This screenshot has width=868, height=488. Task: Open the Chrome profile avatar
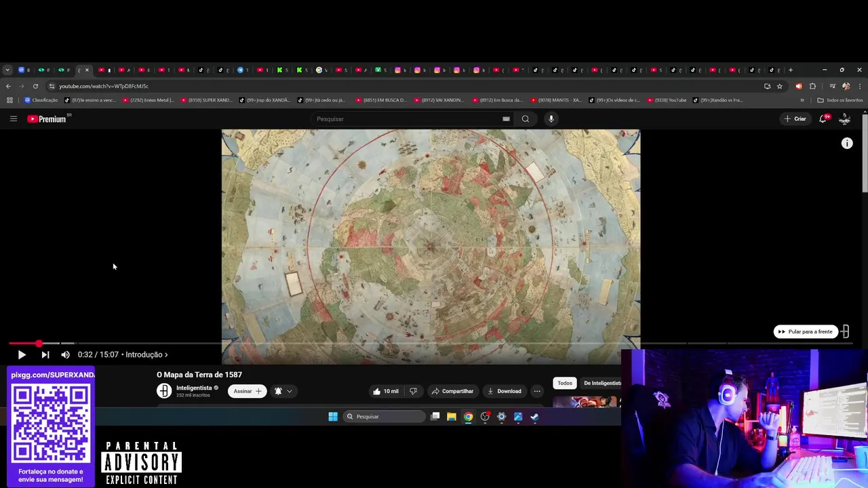pos(846,86)
